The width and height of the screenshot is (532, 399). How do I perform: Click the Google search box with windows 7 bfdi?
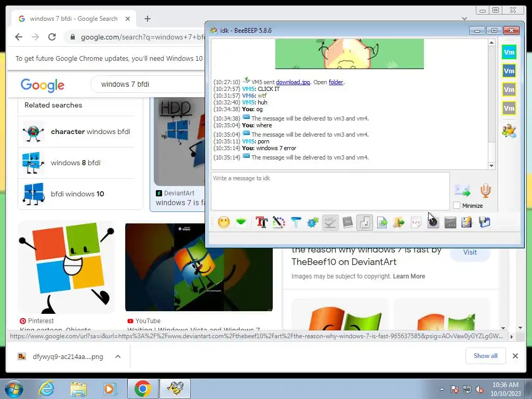(148, 84)
